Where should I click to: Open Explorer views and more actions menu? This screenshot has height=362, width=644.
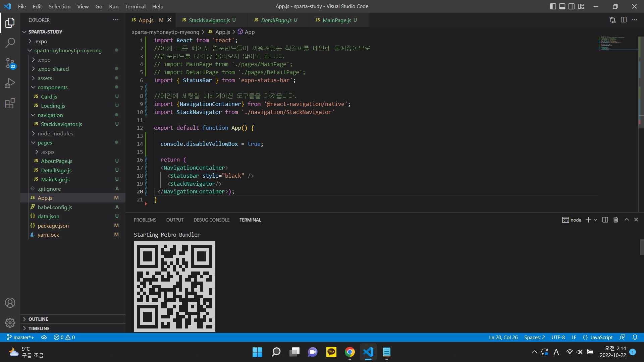coord(116,20)
